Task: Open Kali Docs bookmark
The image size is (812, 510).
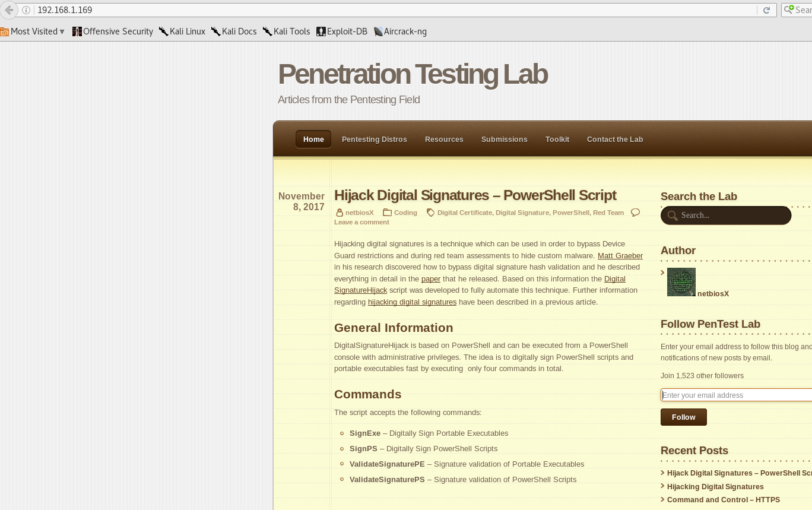Action: point(234,31)
